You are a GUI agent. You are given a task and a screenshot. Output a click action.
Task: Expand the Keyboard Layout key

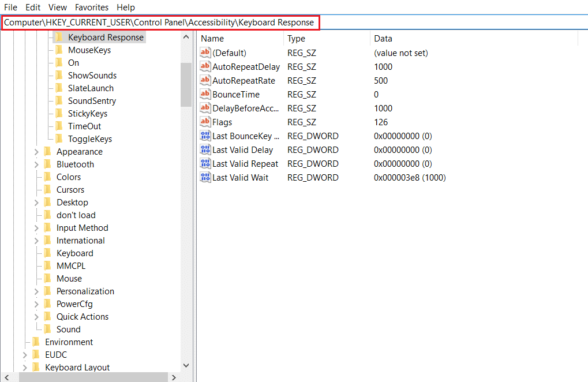[x=25, y=368]
